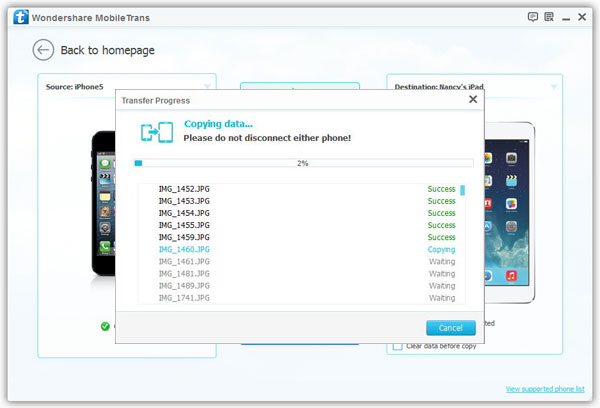Minimize the MobileTrans window

coord(566,19)
